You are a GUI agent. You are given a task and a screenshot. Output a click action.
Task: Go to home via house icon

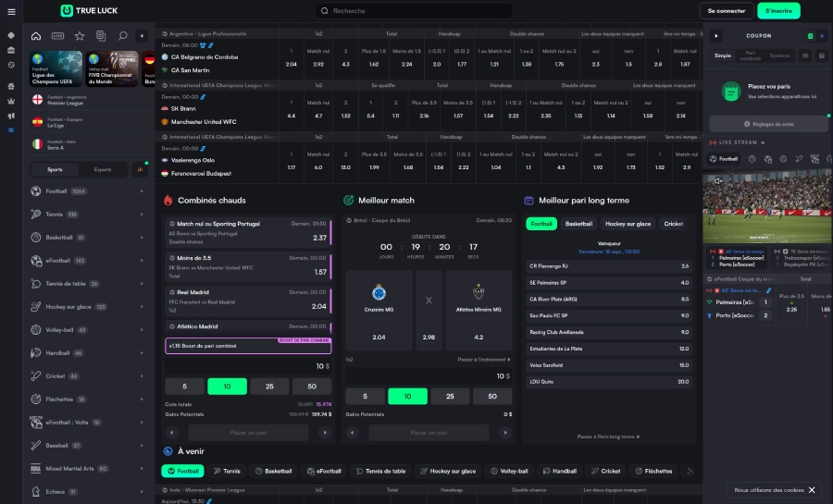(36, 36)
